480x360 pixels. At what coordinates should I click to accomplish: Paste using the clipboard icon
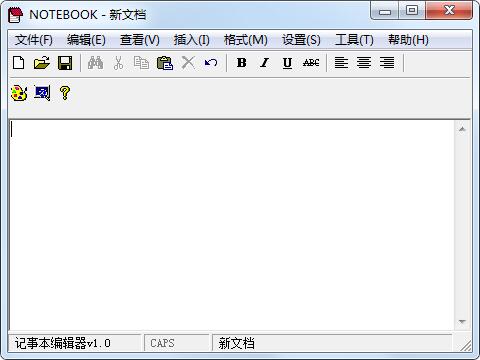[165, 63]
